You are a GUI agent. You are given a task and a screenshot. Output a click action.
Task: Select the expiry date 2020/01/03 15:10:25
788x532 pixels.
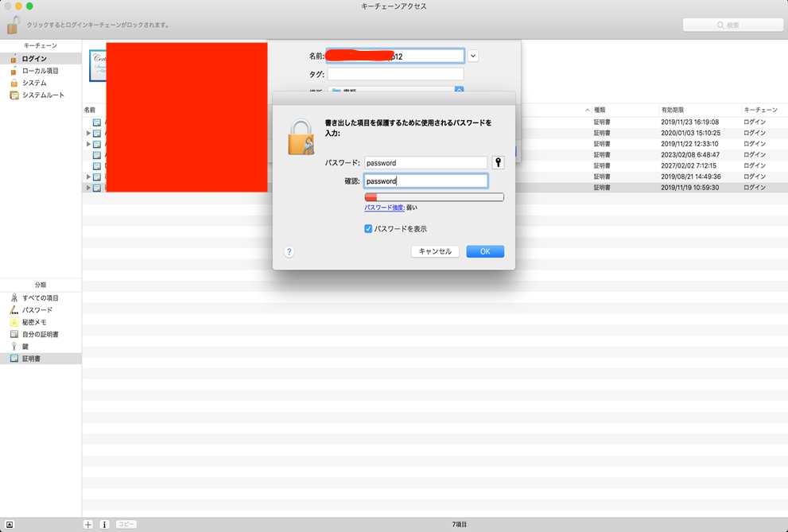click(690, 133)
